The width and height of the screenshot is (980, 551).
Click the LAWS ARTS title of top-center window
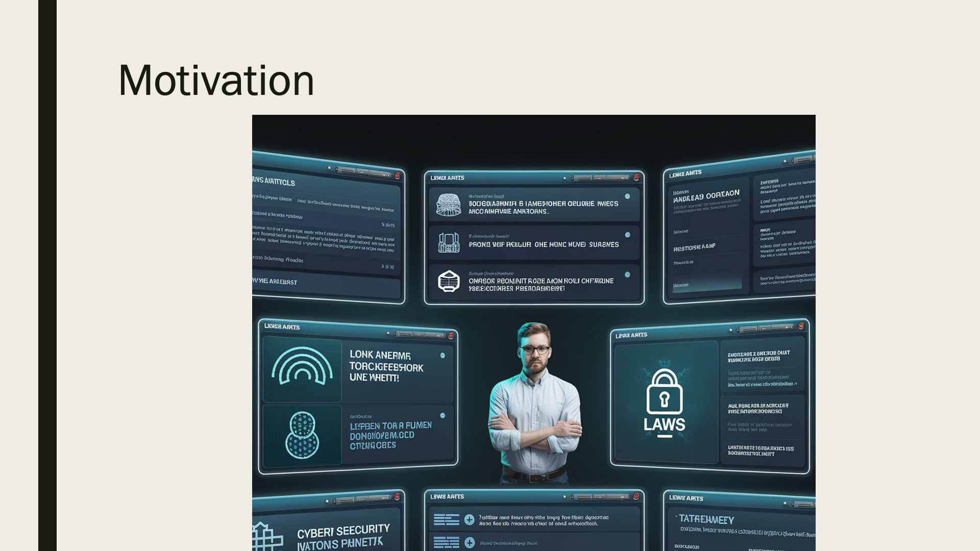(447, 178)
